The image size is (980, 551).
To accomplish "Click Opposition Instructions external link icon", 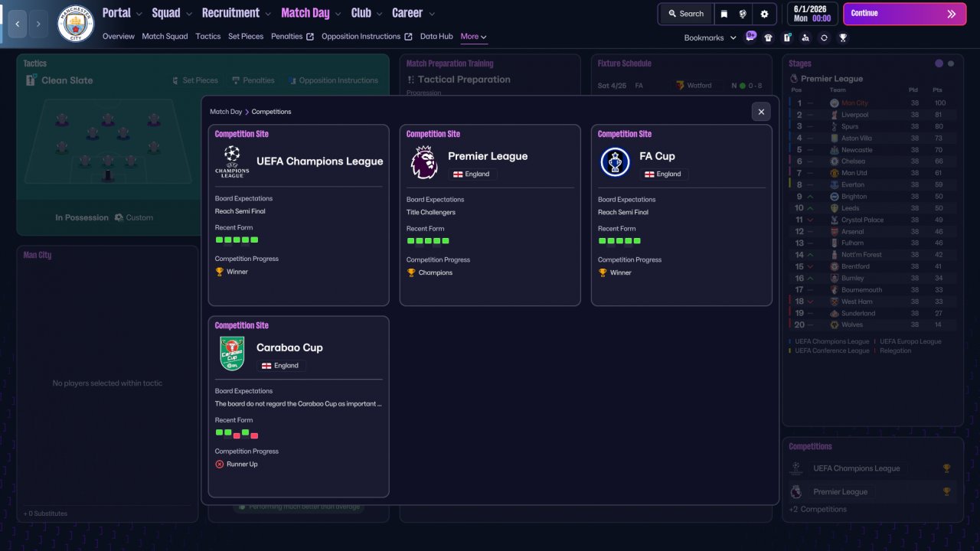I will 408,37.
